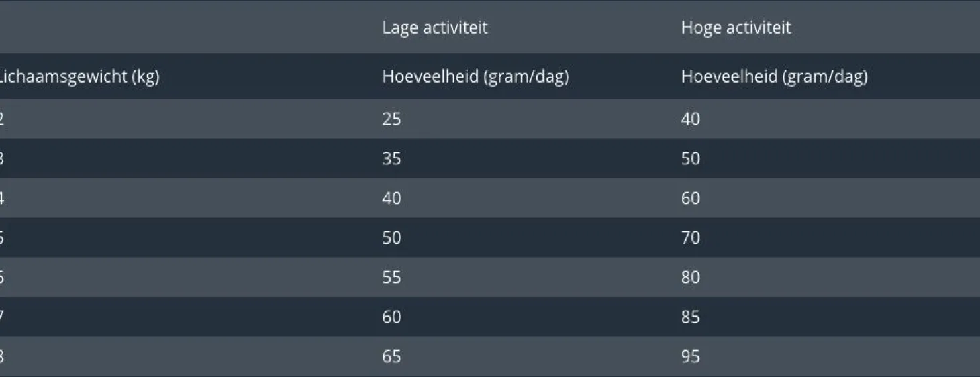
Task: Select the high activity value 95
Action: (690, 356)
